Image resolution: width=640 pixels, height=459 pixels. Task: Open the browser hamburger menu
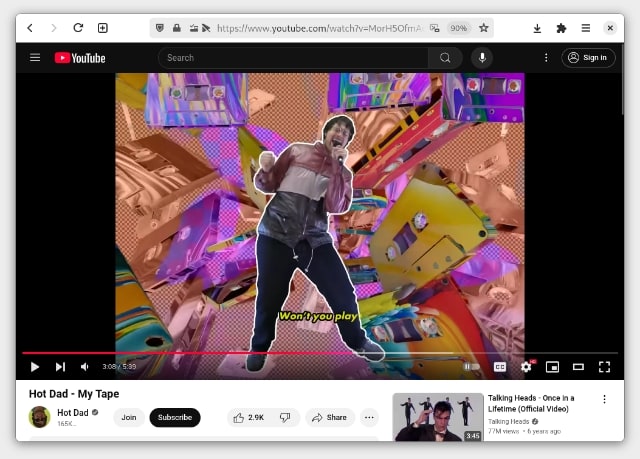click(x=586, y=28)
